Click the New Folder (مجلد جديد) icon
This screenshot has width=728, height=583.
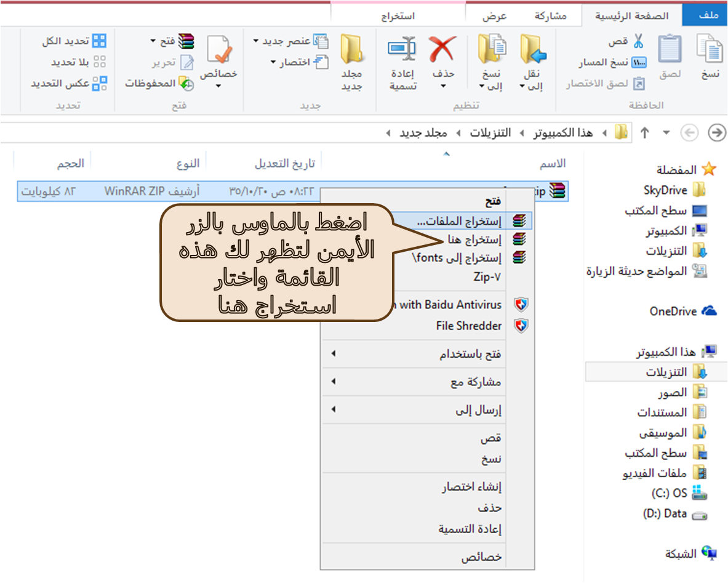[351, 50]
